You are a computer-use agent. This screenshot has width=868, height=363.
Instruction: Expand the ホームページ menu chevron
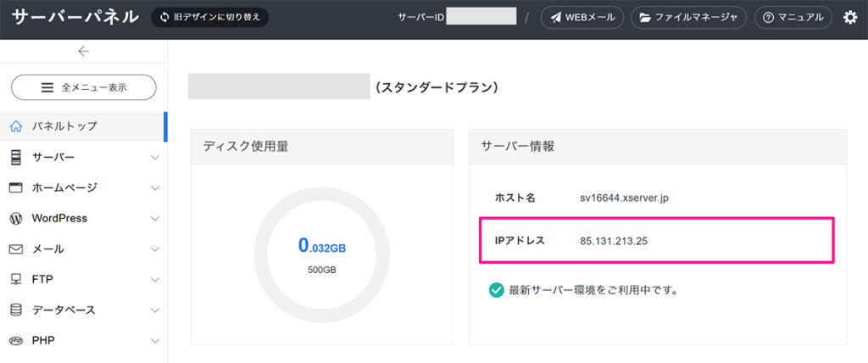[154, 187]
